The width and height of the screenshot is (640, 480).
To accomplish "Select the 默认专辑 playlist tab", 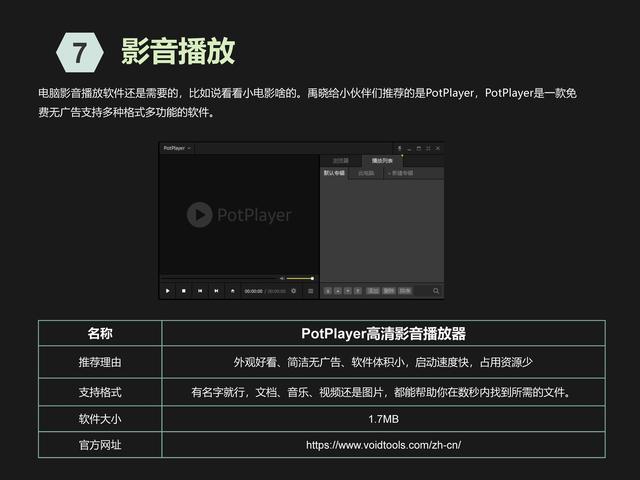I will [x=334, y=173].
